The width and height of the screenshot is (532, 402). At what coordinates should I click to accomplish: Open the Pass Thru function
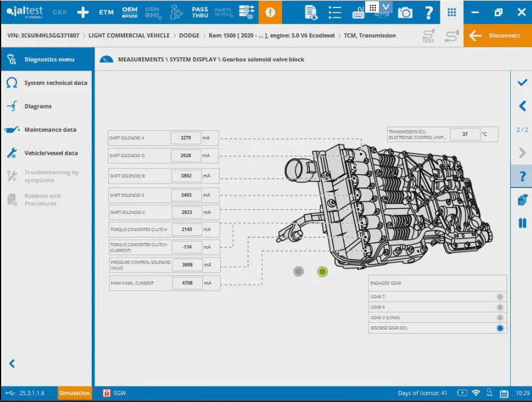pyautogui.click(x=199, y=12)
